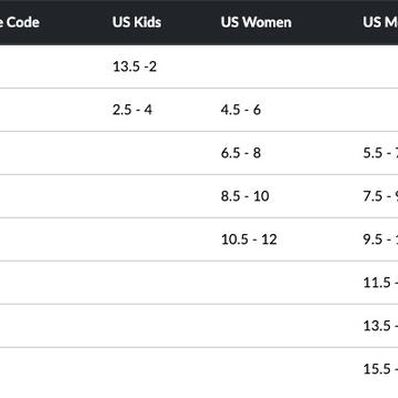Click the men's size cell starting 5.5
Screen dimensions: 398x398
(380, 153)
